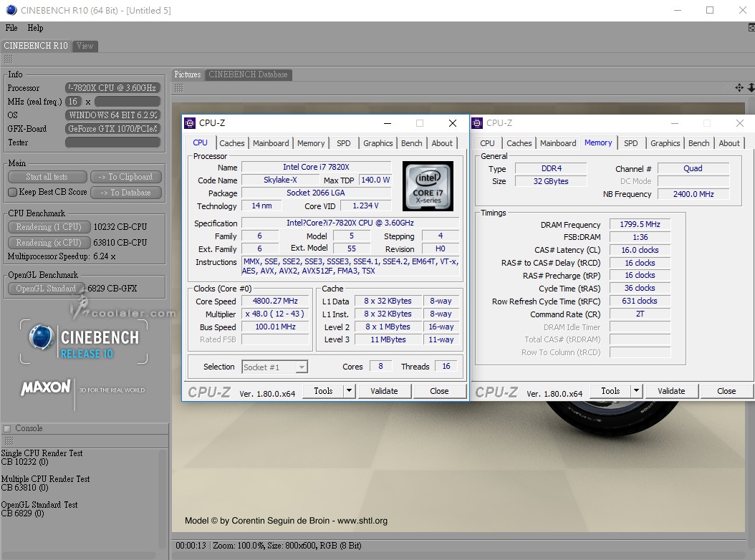
Task: Select the CINEBENCH R10 tab
Action: [36, 46]
